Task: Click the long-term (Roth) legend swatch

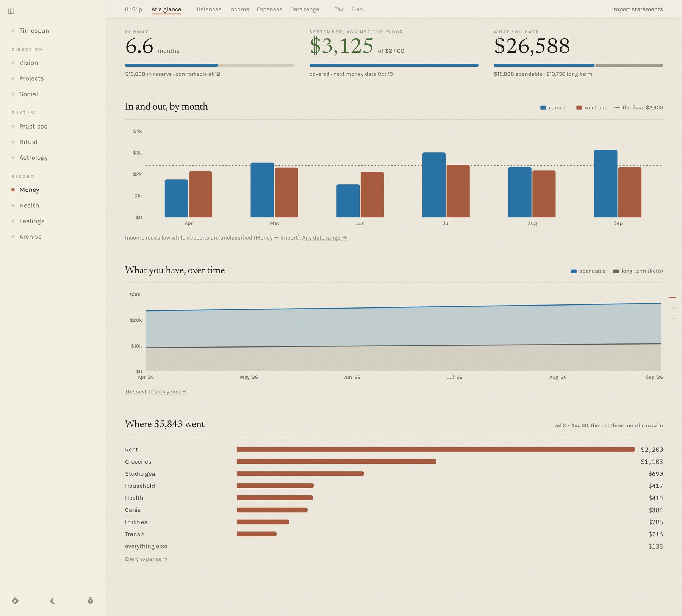Action: [616, 271]
